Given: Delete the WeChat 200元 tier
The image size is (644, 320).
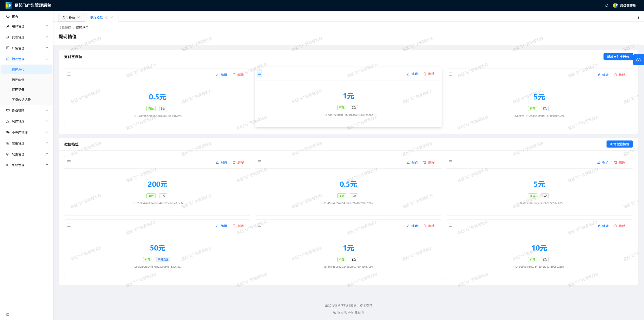Looking at the screenshot, I should coord(238,162).
